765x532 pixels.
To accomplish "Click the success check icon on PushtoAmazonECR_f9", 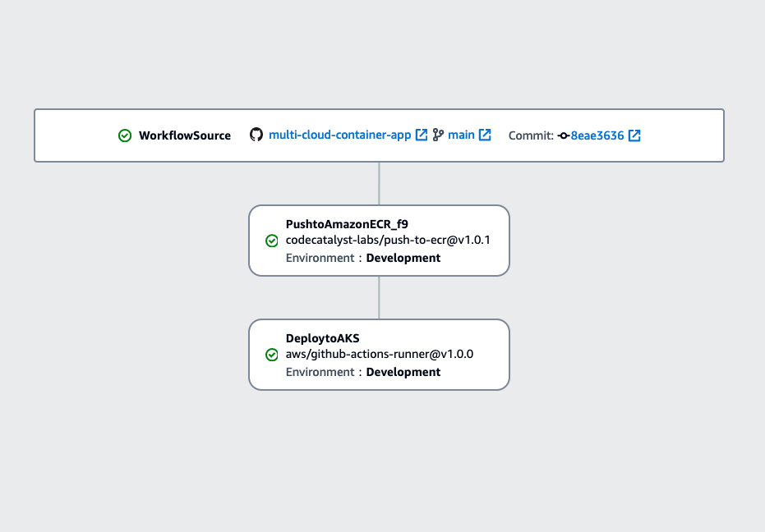I will tap(271, 241).
